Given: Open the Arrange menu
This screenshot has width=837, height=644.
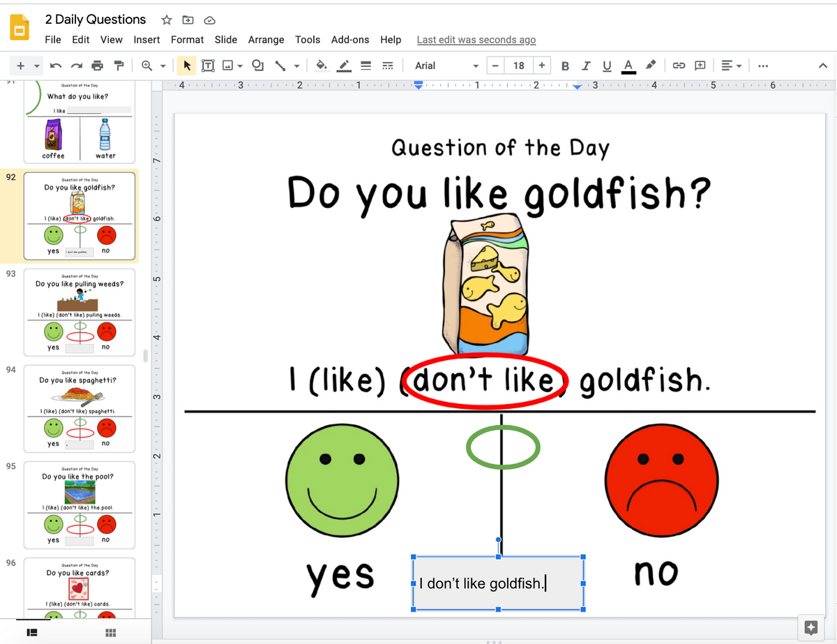Looking at the screenshot, I should [266, 40].
